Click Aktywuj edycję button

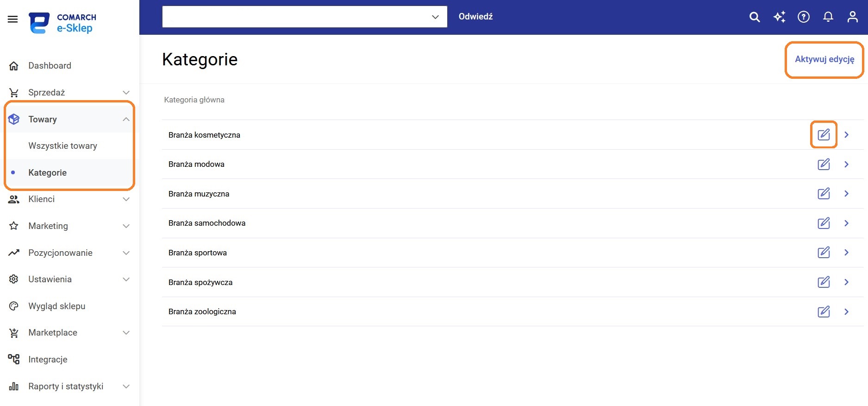[x=824, y=59]
